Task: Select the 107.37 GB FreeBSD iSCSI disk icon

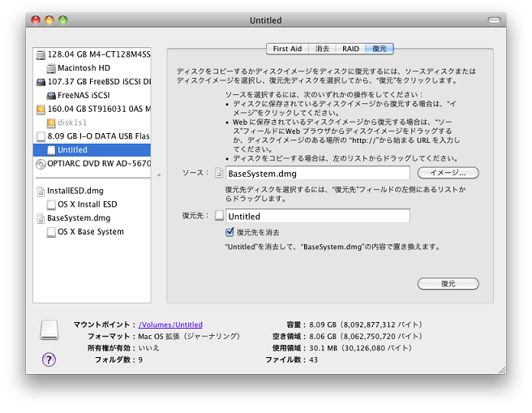Action: pos(41,82)
